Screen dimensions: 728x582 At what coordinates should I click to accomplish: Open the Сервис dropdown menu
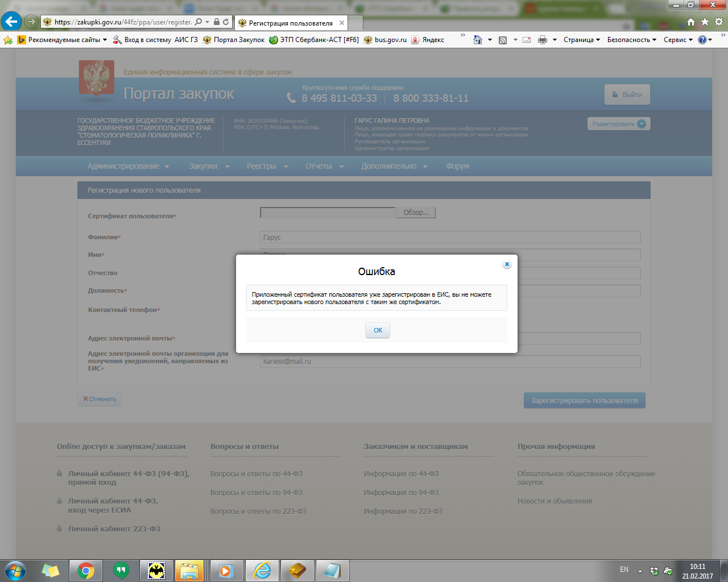tap(678, 40)
